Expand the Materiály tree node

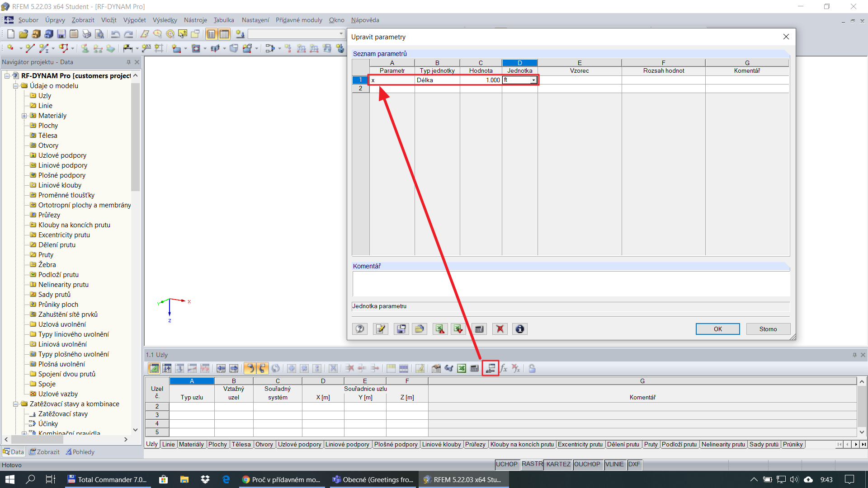[x=24, y=116]
